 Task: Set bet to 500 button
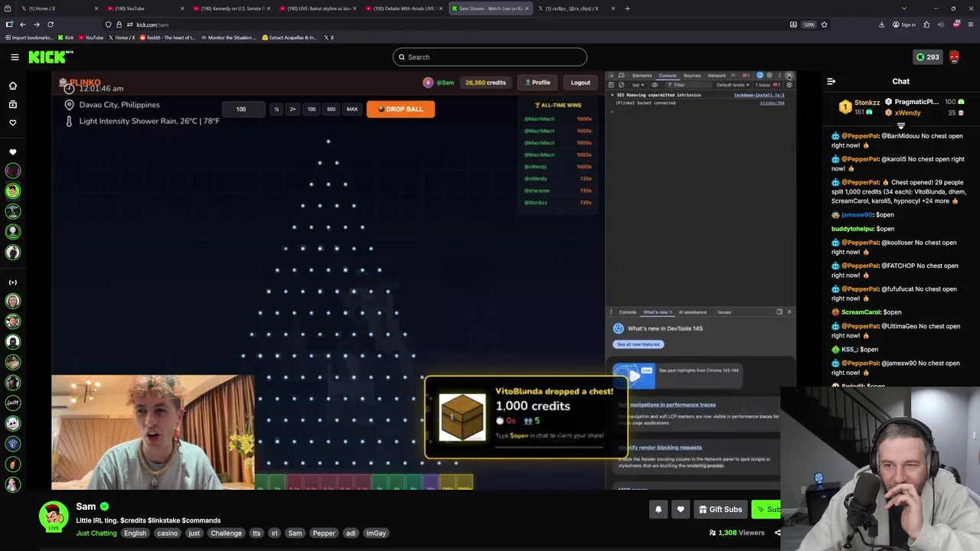pos(331,109)
